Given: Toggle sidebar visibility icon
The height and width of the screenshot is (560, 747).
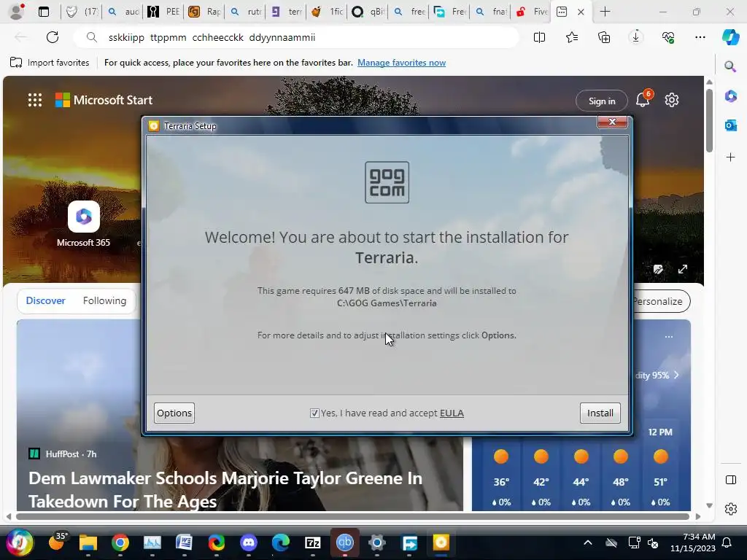Looking at the screenshot, I should click(730, 480).
